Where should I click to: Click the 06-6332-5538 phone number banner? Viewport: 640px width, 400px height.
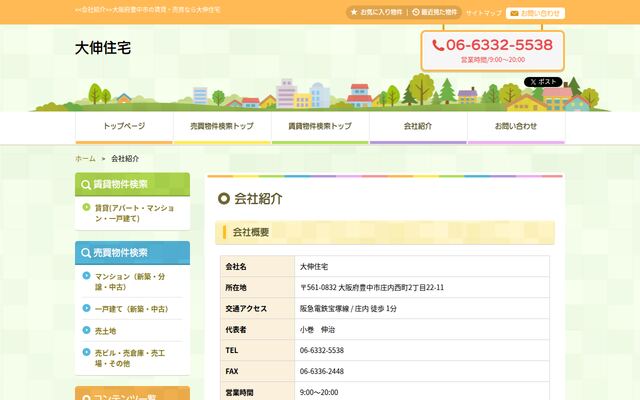(493, 51)
